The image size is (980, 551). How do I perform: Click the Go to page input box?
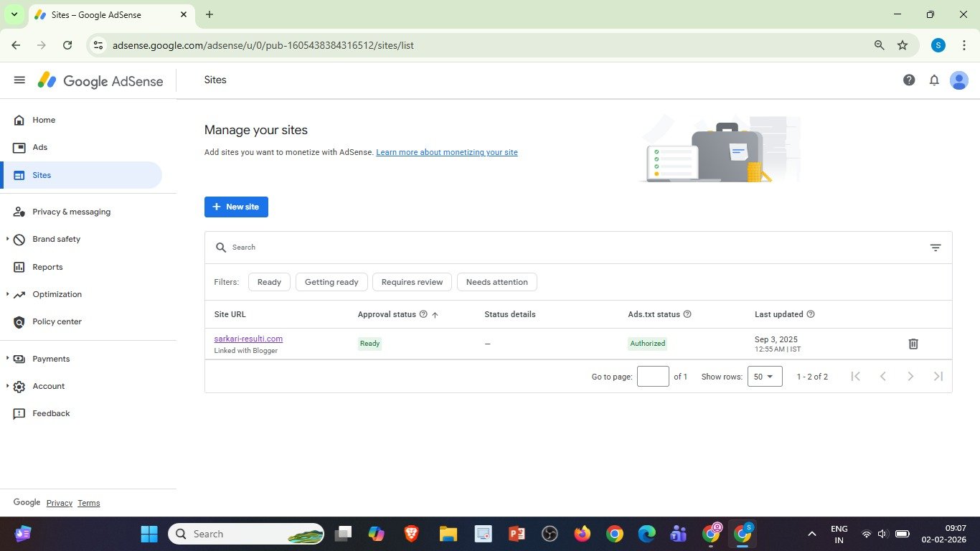[653, 377]
